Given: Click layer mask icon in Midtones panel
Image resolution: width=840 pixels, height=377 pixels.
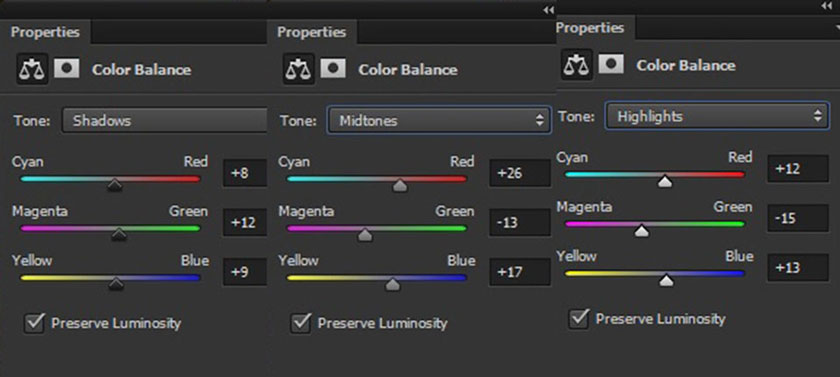Looking at the screenshot, I should (333, 69).
